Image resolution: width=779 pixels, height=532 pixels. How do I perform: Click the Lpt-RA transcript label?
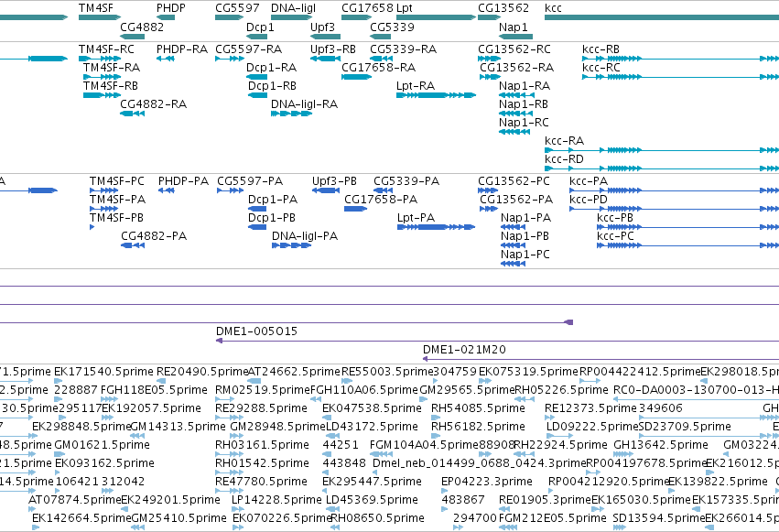point(416,86)
